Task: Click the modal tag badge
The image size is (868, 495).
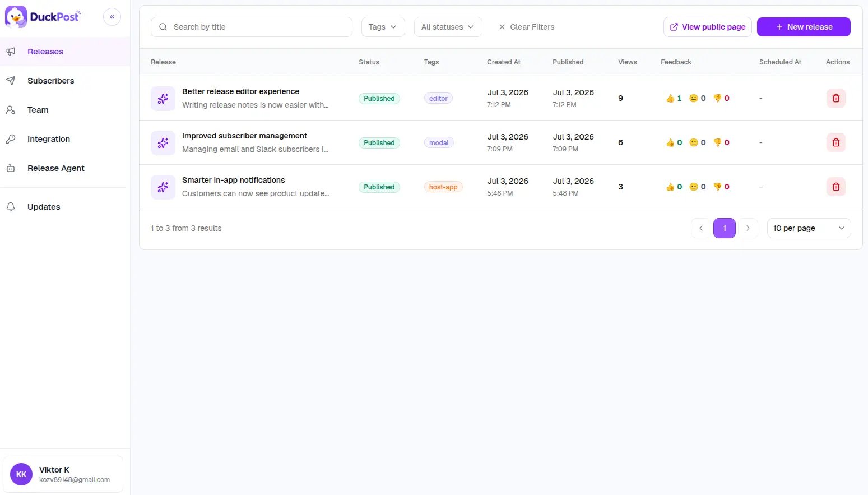Action: (x=439, y=142)
